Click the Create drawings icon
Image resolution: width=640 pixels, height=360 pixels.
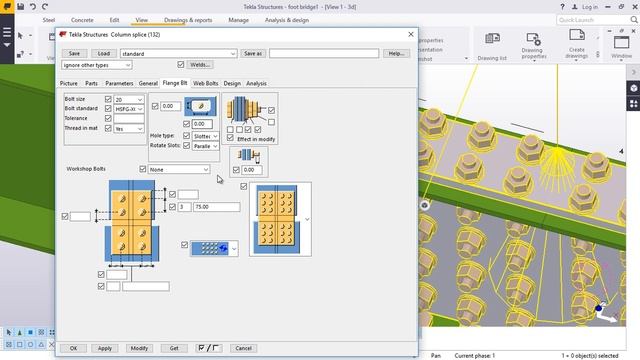tap(577, 36)
